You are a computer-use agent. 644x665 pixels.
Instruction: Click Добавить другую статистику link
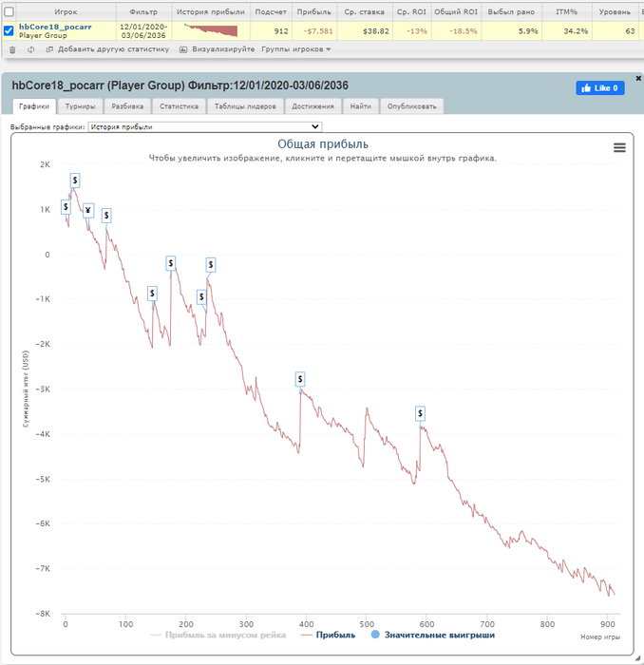tap(113, 49)
